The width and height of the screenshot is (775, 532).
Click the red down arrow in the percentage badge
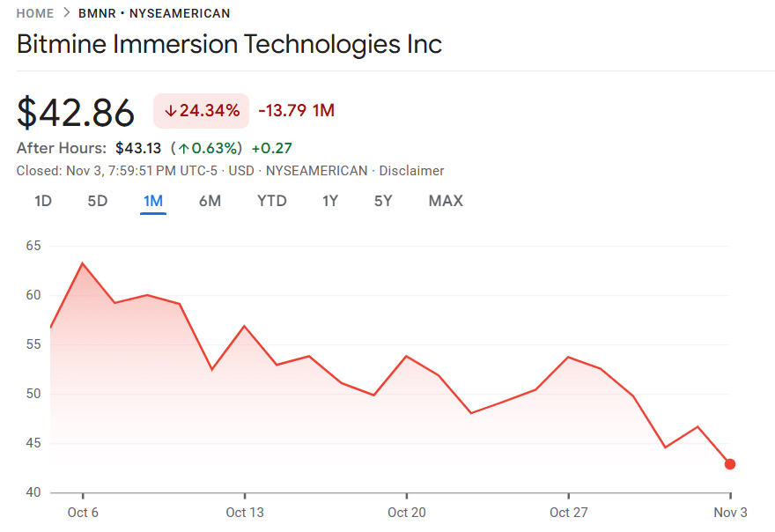pos(169,111)
